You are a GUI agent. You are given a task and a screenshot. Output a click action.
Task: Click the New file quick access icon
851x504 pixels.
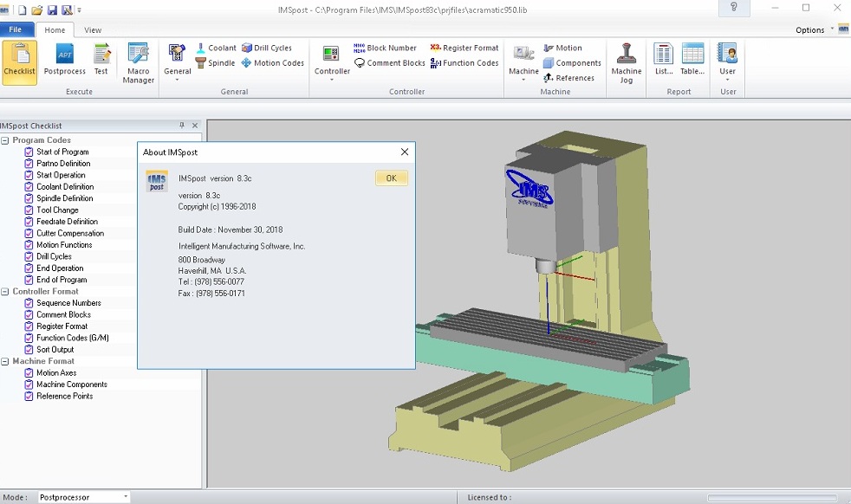click(x=23, y=10)
